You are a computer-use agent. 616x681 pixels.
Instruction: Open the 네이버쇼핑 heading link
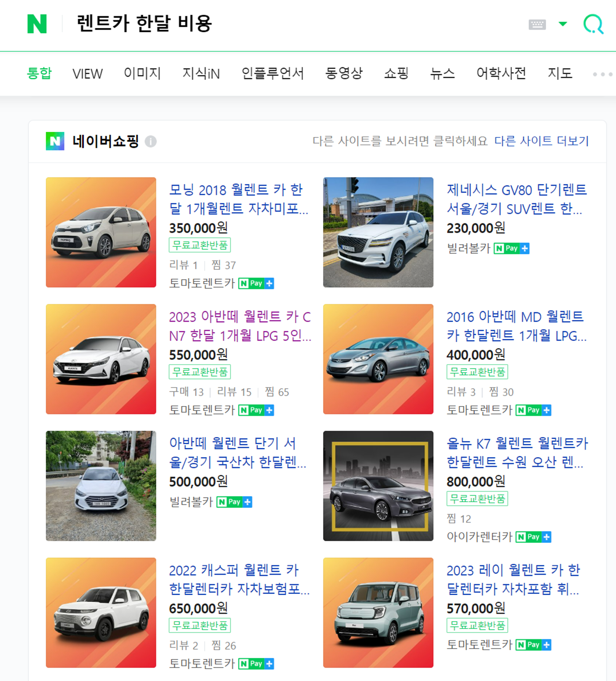click(106, 141)
